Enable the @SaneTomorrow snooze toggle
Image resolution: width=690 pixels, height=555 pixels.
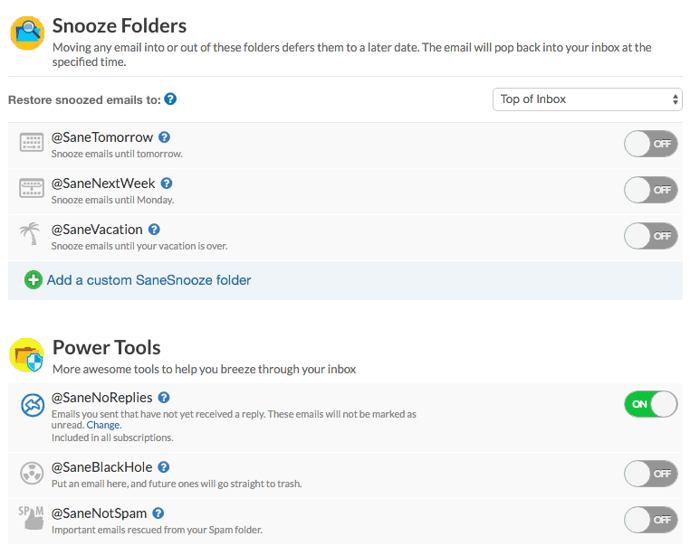650,144
